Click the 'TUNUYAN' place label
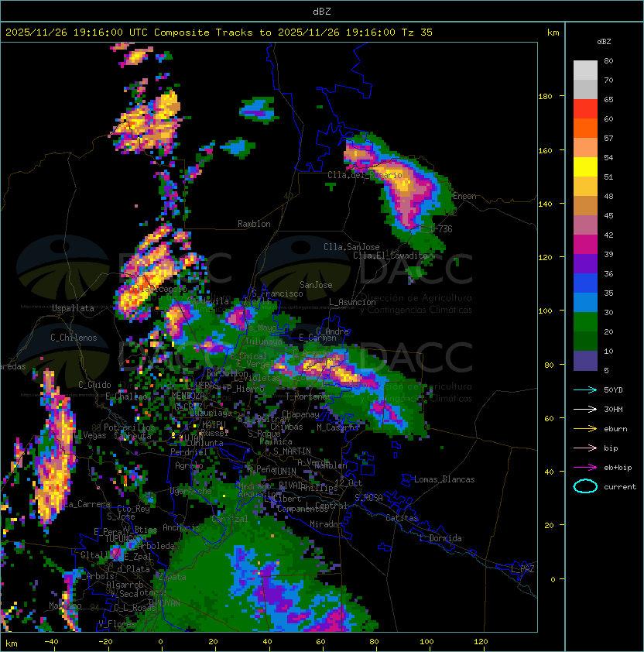Viewport: 644px width, 652px height. point(164,602)
